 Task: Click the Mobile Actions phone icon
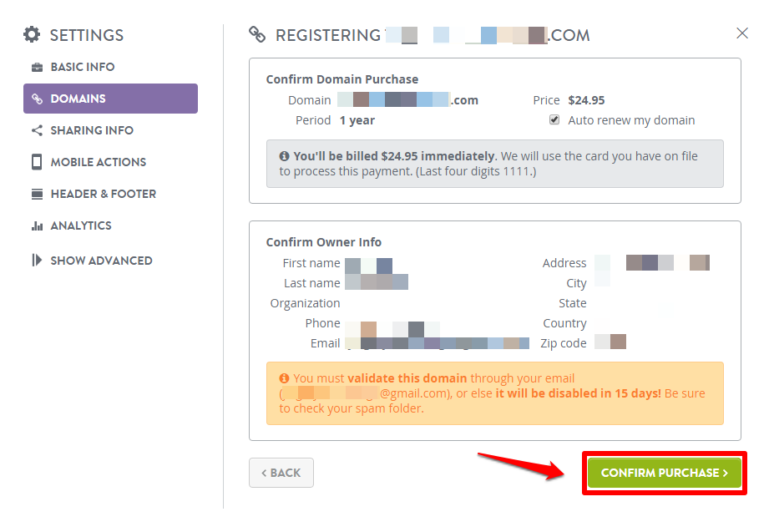[x=37, y=162]
